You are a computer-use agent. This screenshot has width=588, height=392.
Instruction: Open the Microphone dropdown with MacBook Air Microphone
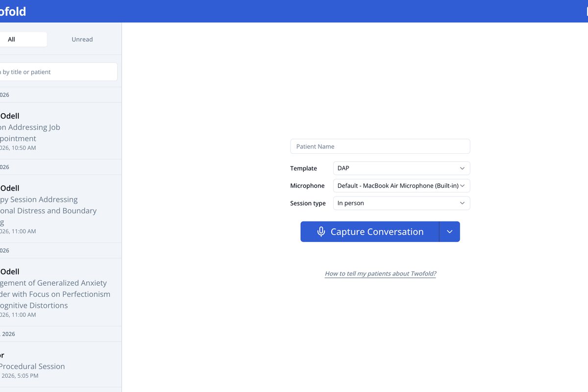coord(401,186)
